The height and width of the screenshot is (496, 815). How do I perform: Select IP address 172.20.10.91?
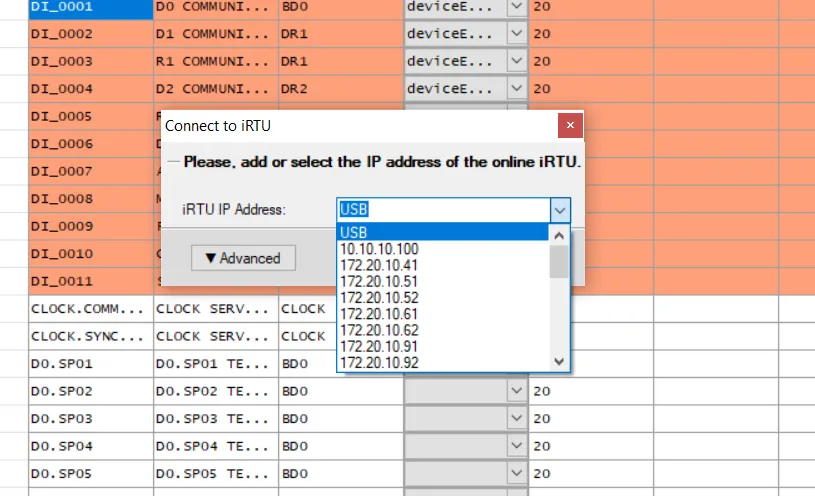pyautogui.click(x=442, y=346)
